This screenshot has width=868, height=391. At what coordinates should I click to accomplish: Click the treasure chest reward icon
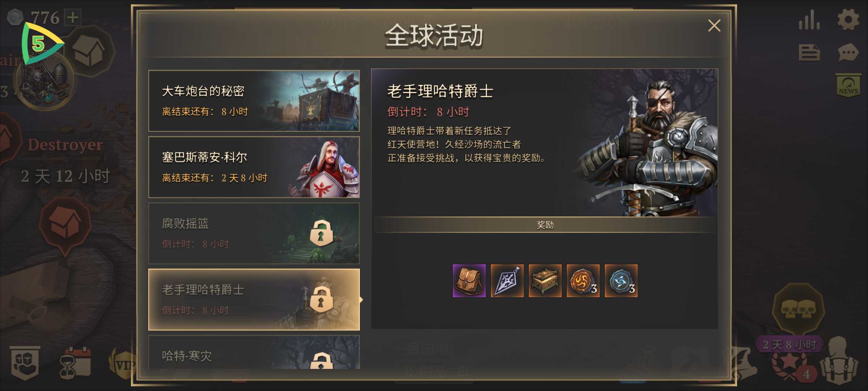545,281
